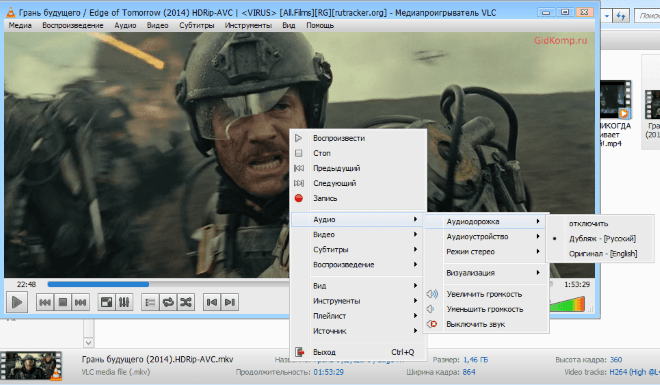Click frame height value 360
The height and width of the screenshot is (385, 660).
pos(616,360)
